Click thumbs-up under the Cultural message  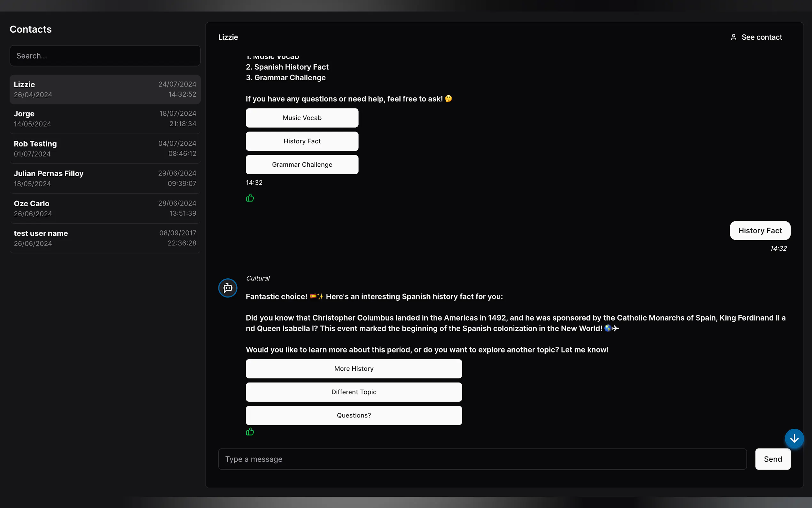250,432
